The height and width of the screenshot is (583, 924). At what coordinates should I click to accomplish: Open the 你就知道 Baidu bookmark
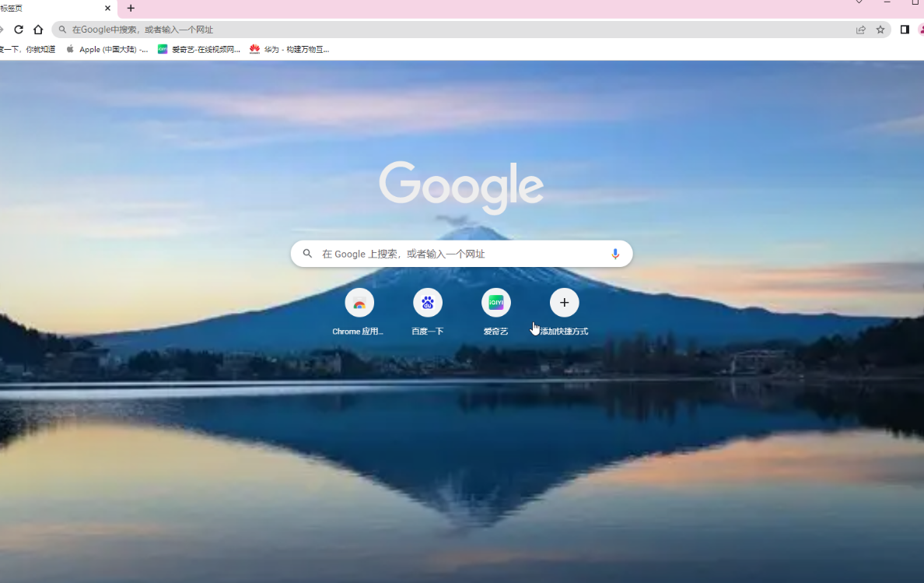(x=27, y=50)
